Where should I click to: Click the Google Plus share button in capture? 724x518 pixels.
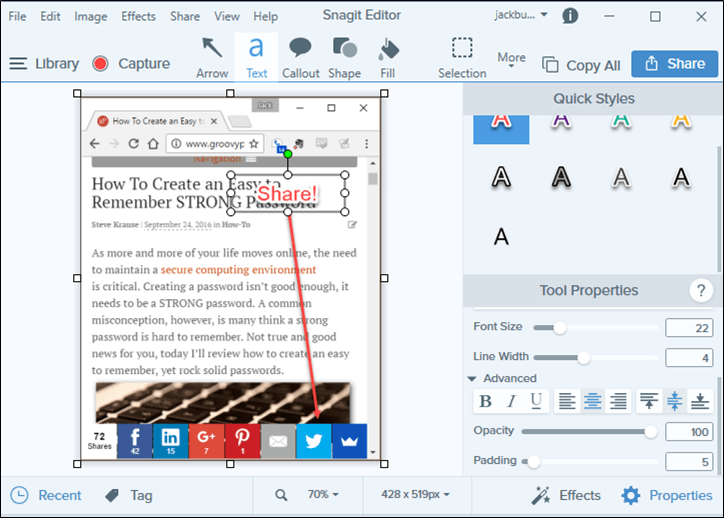(206, 441)
